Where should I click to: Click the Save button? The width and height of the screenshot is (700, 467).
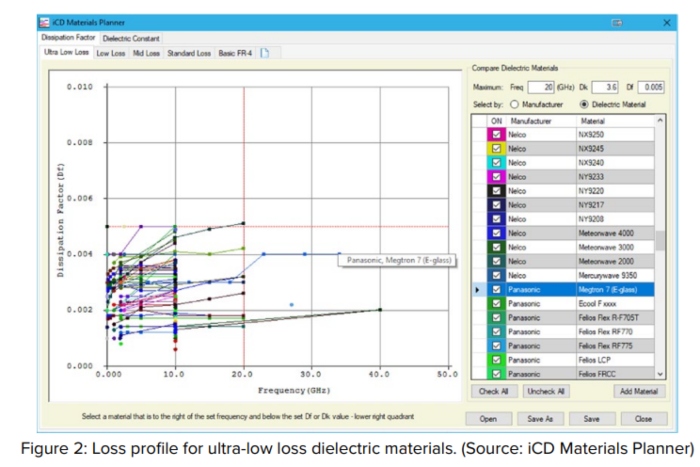point(592,419)
